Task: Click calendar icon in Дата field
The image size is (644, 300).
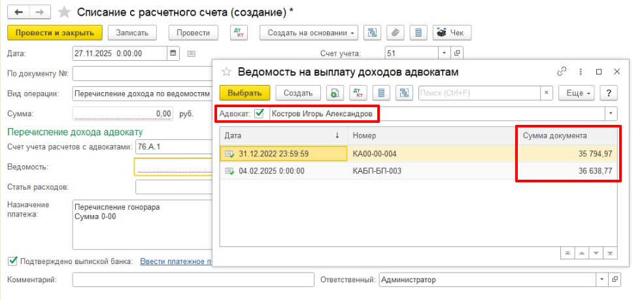Action: point(173,54)
